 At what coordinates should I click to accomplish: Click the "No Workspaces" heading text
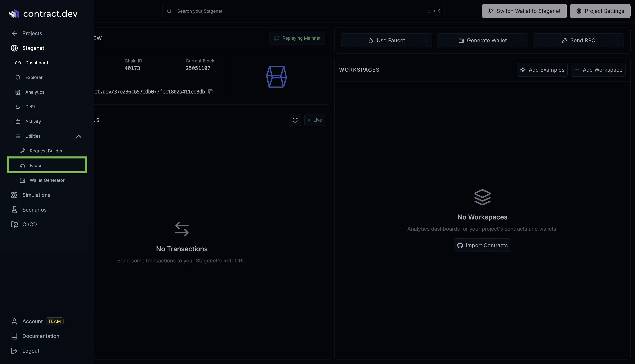[482, 217]
